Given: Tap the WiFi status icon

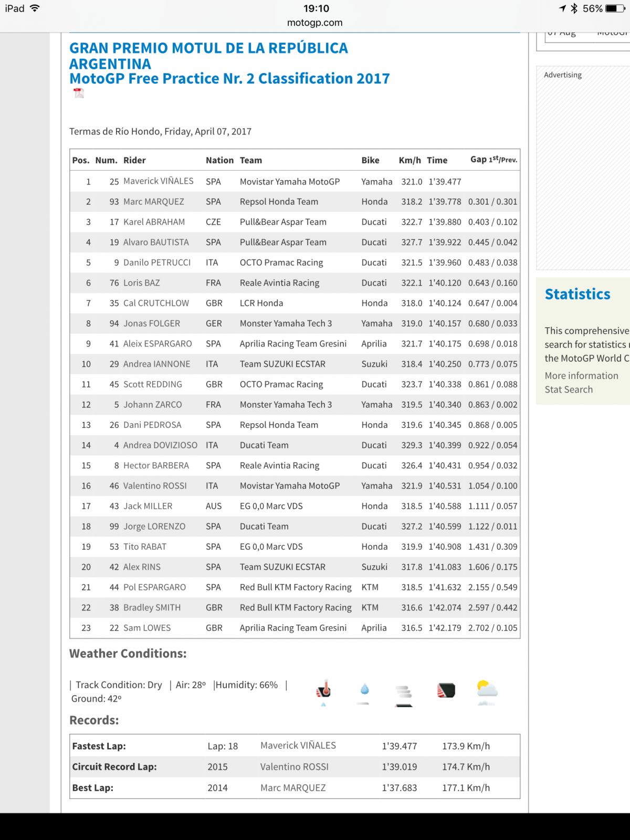Looking at the screenshot, I should pos(35,8).
